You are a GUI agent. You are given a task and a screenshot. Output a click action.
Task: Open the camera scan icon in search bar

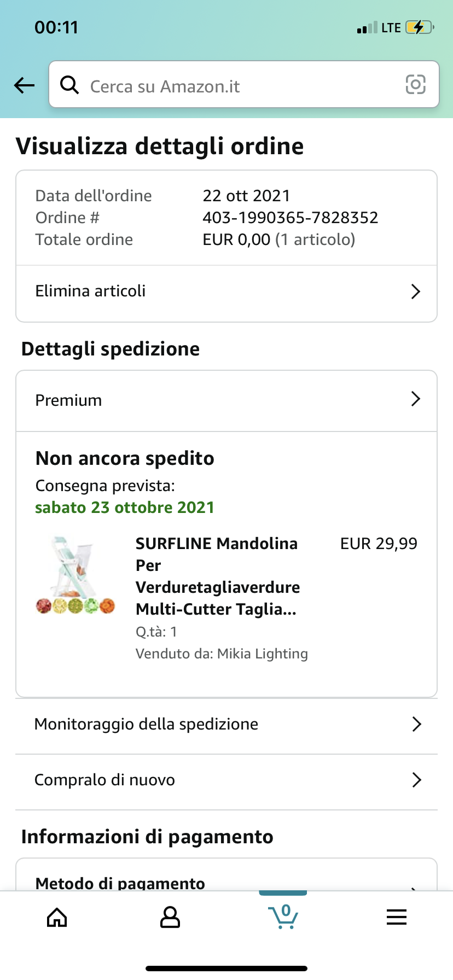[415, 85]
